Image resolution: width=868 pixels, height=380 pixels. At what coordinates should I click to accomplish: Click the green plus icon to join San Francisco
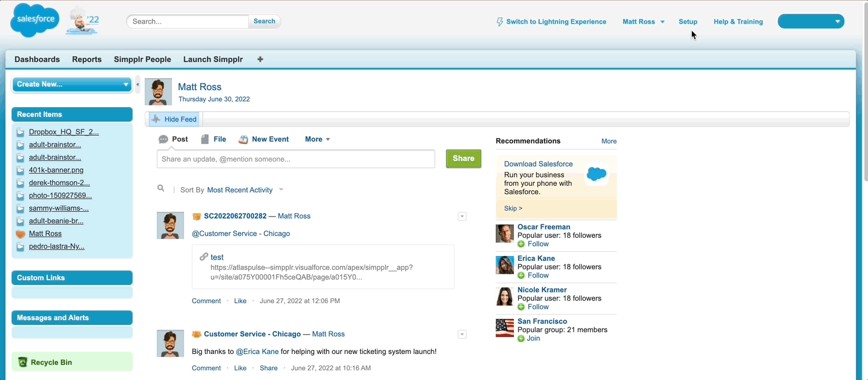[x=521, y=338]
